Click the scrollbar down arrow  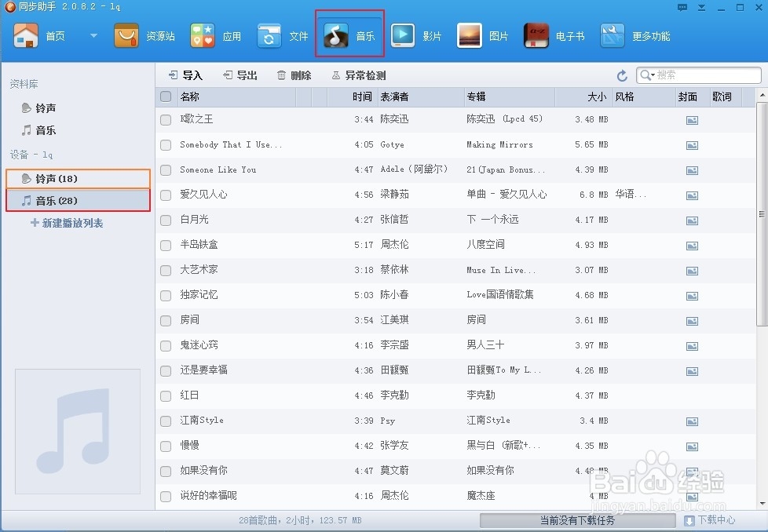tap(763, 504)
